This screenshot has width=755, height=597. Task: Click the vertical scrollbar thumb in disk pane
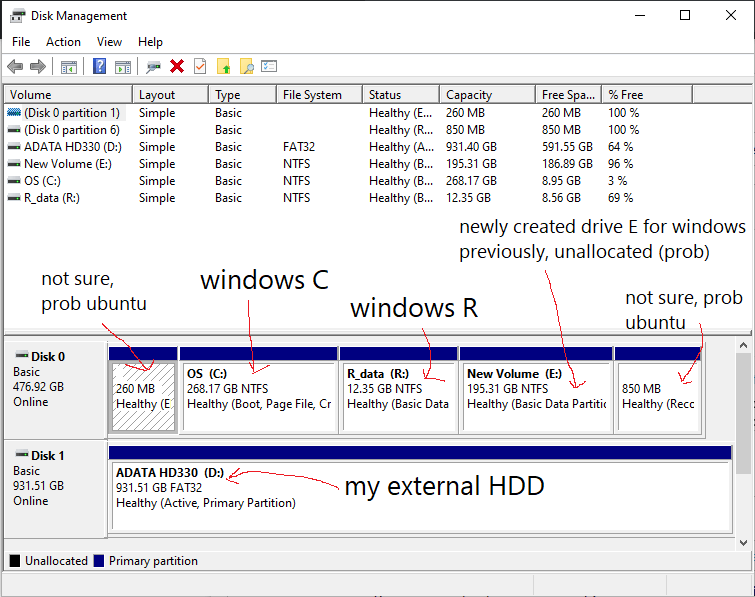pos(743,413)
